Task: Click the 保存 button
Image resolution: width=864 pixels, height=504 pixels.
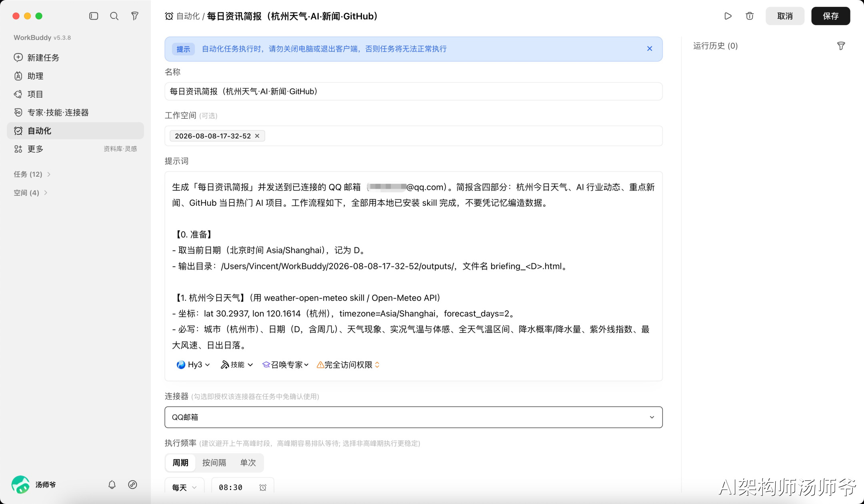Action: tap(830, 16)
